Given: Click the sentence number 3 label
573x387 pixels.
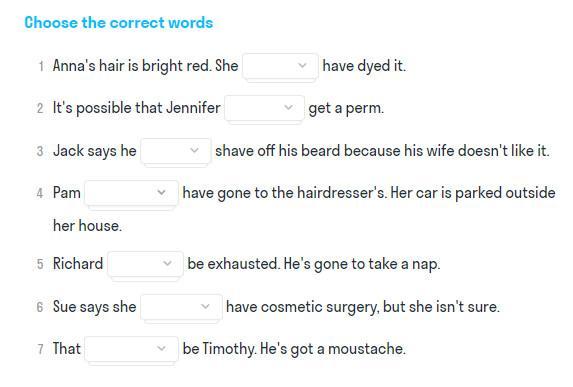Looking at the screenshot, I should pyautogui.click(x=40, y=151).
